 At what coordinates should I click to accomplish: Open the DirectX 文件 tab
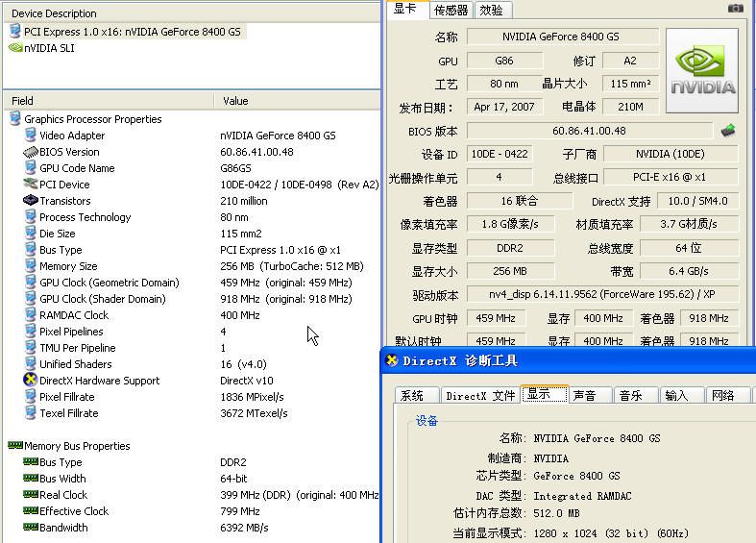click(480, 395)
